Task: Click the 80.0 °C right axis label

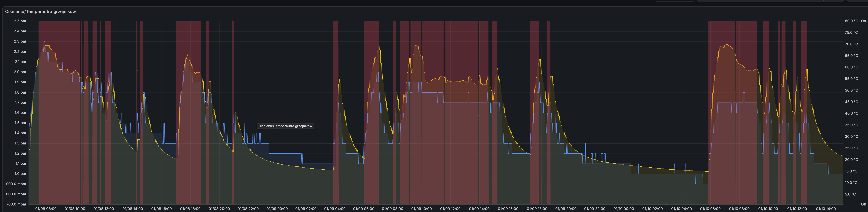Action: pos(851,21)
